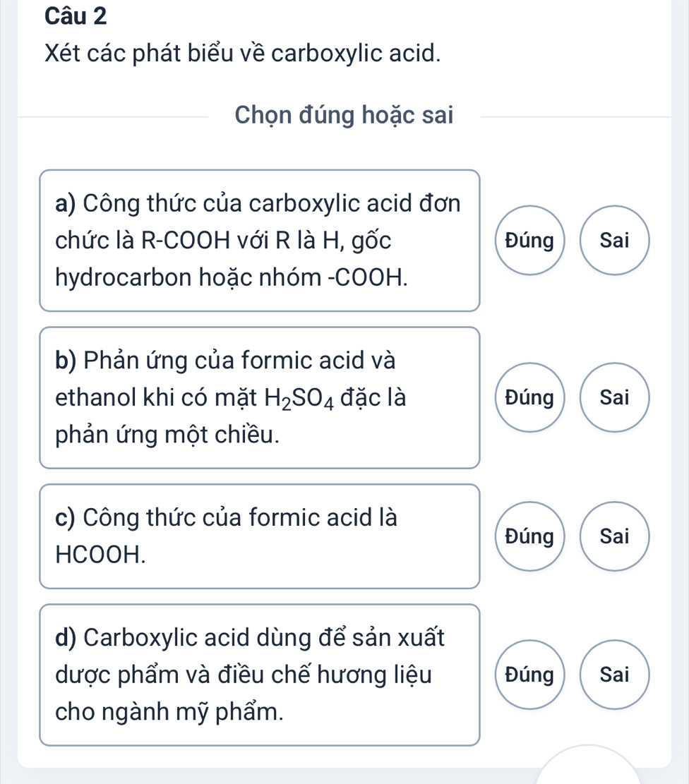
Task: Click the statement a) card about R-COOH
Action: coord(259,240)
